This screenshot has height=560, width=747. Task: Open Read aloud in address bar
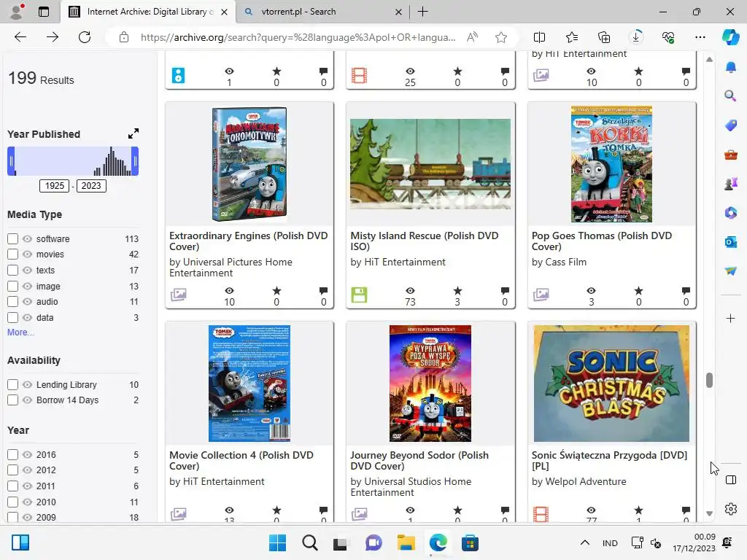[472, 37]
